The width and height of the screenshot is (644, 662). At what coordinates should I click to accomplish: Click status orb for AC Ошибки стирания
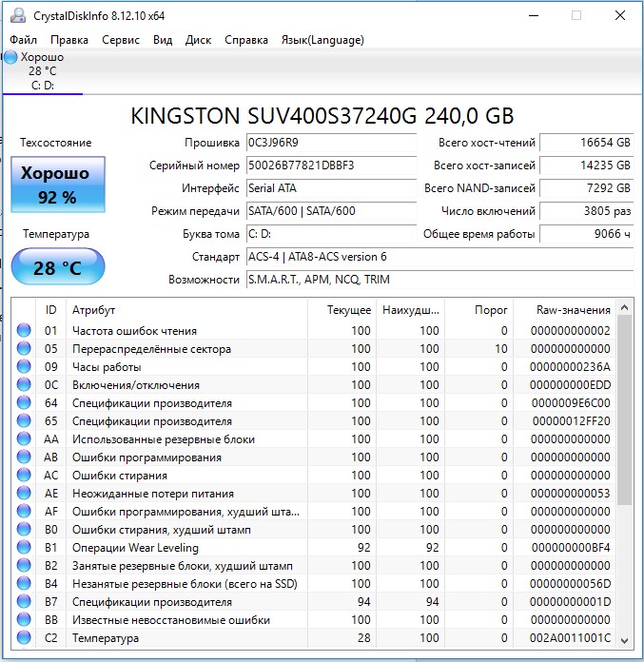pyautogui.click(x=24, y=475)
